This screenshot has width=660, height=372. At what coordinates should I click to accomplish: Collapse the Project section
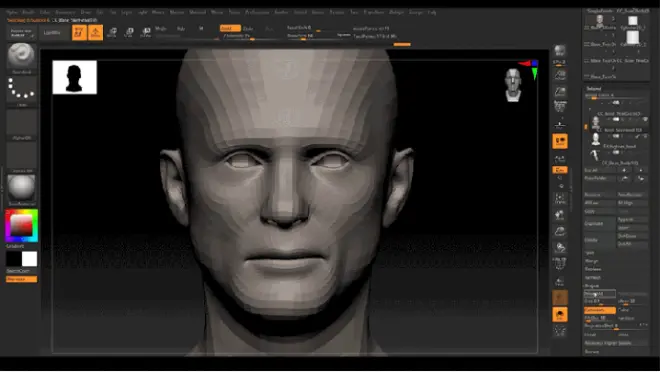592,286
